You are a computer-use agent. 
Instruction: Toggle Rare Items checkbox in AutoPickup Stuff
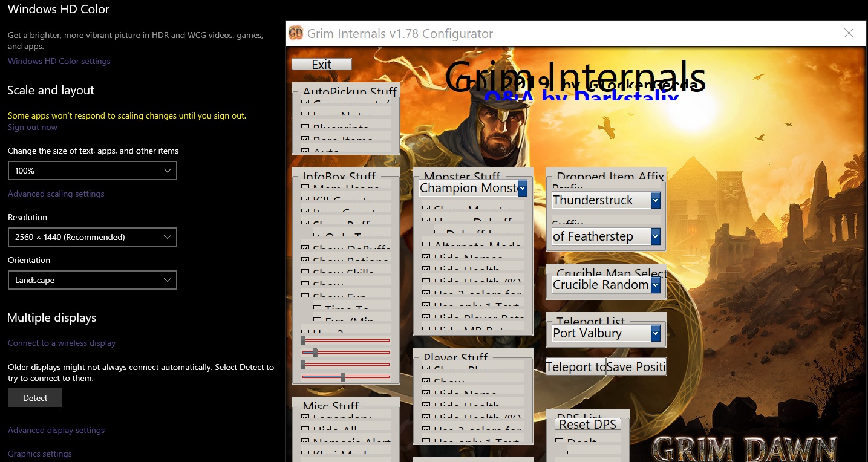tap(305, 139)
